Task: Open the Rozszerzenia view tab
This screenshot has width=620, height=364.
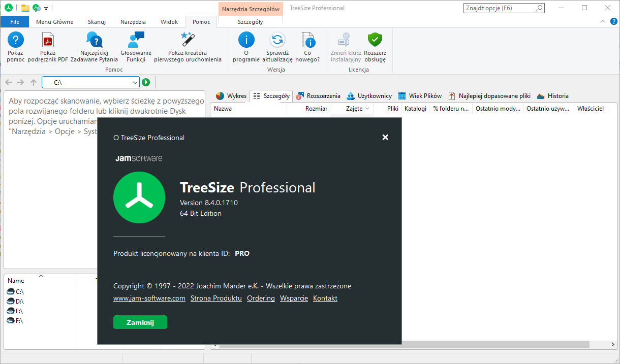Action: point(319,95)
